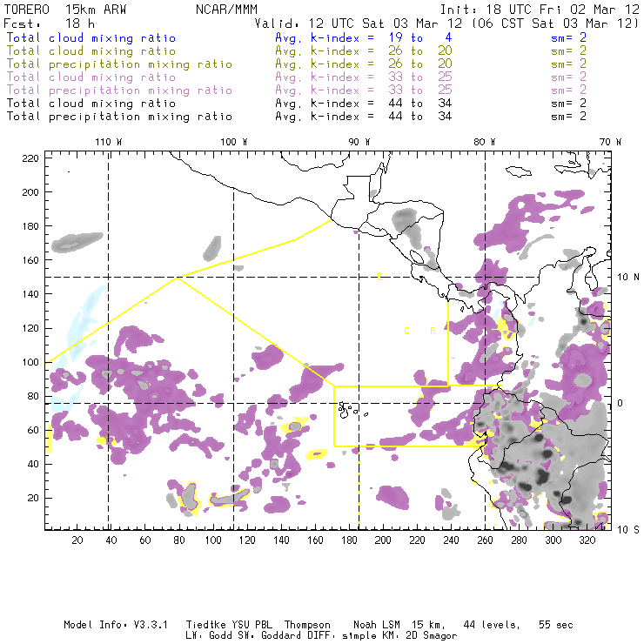The image size is (644, 644).
Task: Select the "Noah LSM" label
Action: click(377, 625)
